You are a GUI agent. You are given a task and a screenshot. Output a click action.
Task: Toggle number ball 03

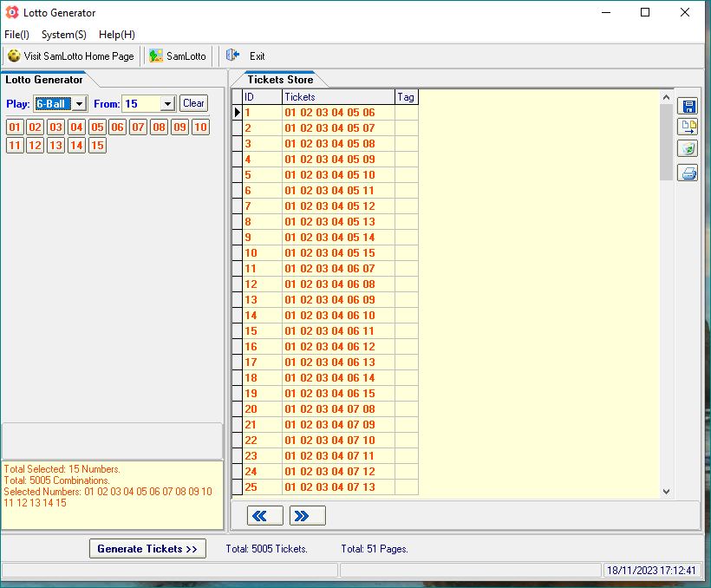pos(55,127)
